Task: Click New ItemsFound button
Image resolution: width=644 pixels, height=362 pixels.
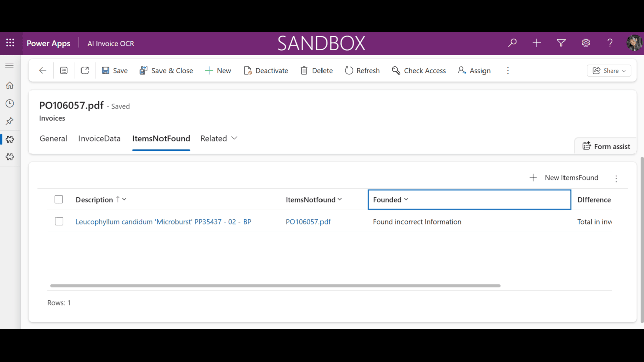Action: coord(564,178)
